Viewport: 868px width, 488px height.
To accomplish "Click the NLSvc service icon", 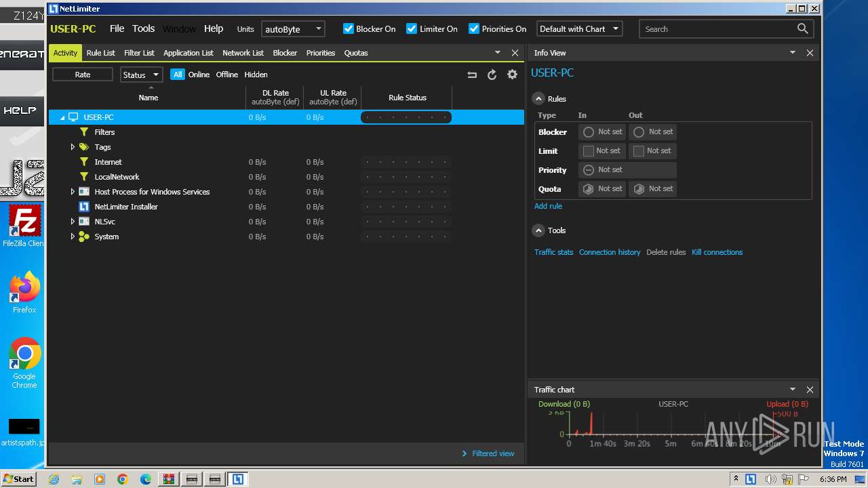I will click(84, 222).
